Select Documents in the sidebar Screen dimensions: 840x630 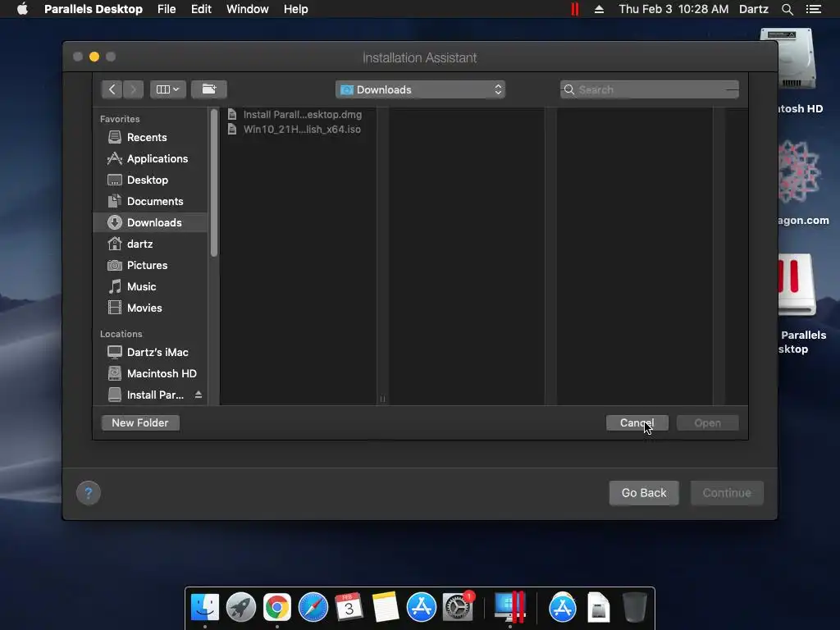150,202
